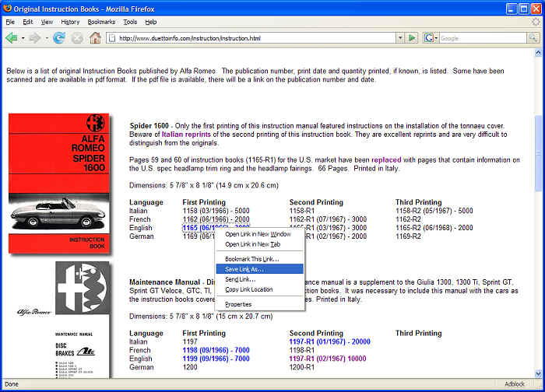Viewport: 545px width, 392px height.
Task: Click the 1162 (06/1966) - 2000 entry
Action: coord(216,219)
